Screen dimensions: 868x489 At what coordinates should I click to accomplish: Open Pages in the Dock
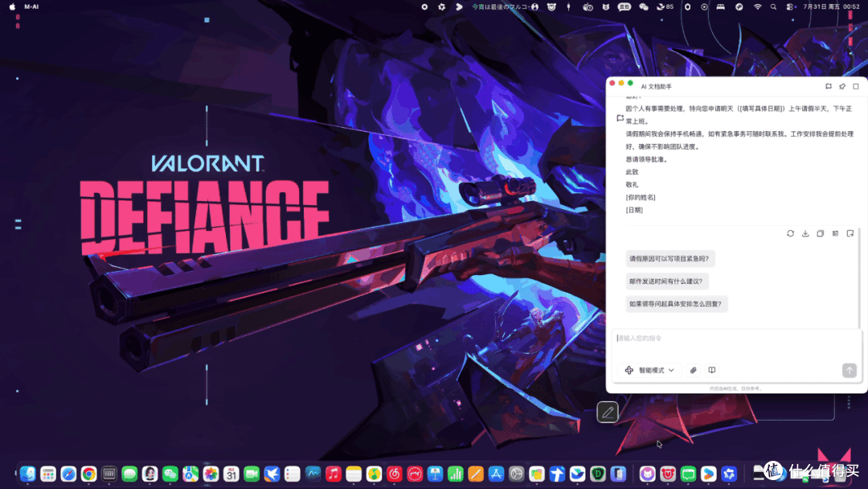tap(476, 474)
